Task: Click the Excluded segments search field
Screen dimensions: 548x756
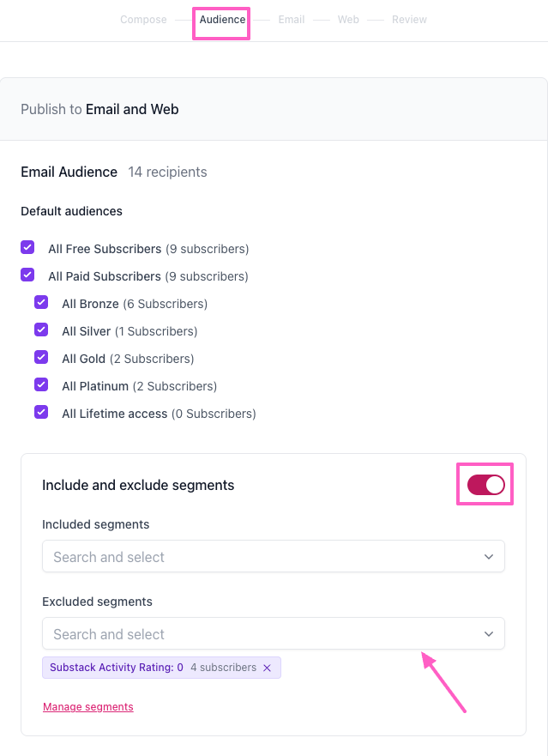Action: (x=274, y=633)
